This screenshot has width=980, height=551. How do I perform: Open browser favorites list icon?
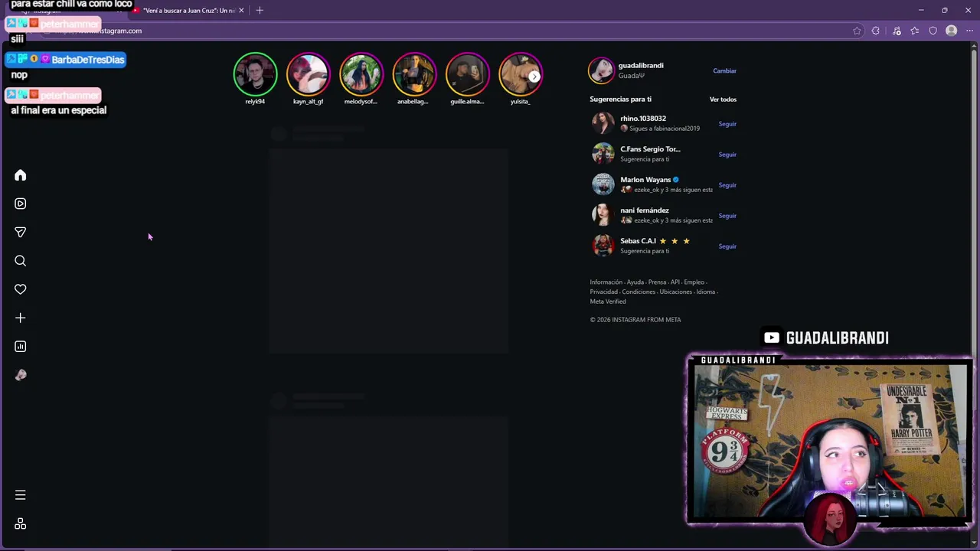[x=914, y=31]
